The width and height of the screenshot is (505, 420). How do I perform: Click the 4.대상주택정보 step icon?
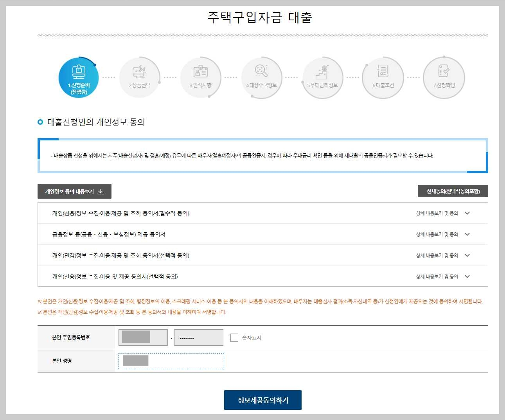point(262,77)
